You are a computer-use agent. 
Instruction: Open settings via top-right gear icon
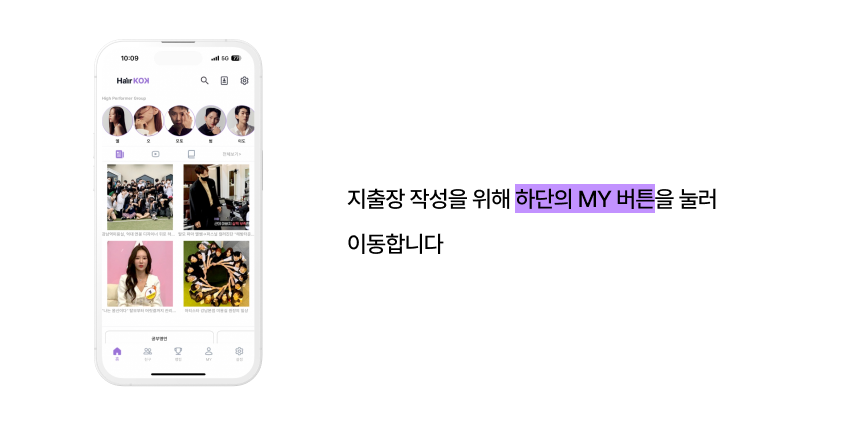245,81
